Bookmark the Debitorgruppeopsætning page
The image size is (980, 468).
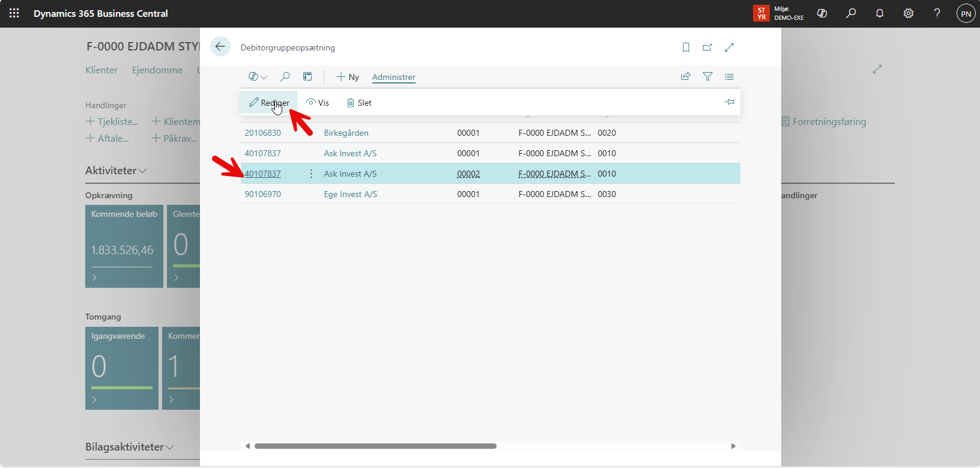[x=686, y=47]
